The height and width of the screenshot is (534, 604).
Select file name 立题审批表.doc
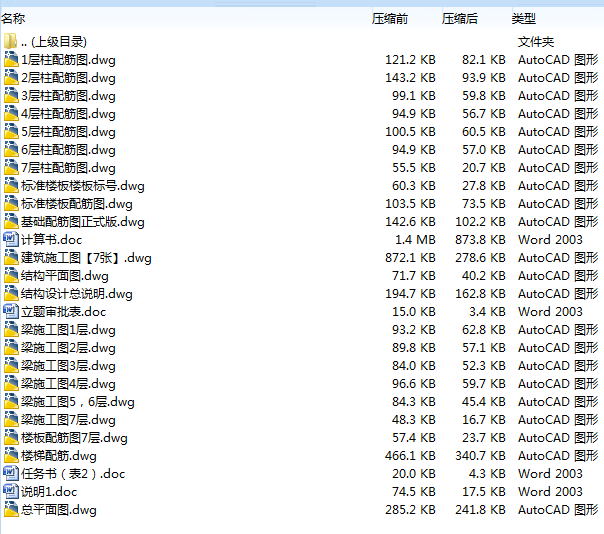pyautogui.click(x=64, y=312)
